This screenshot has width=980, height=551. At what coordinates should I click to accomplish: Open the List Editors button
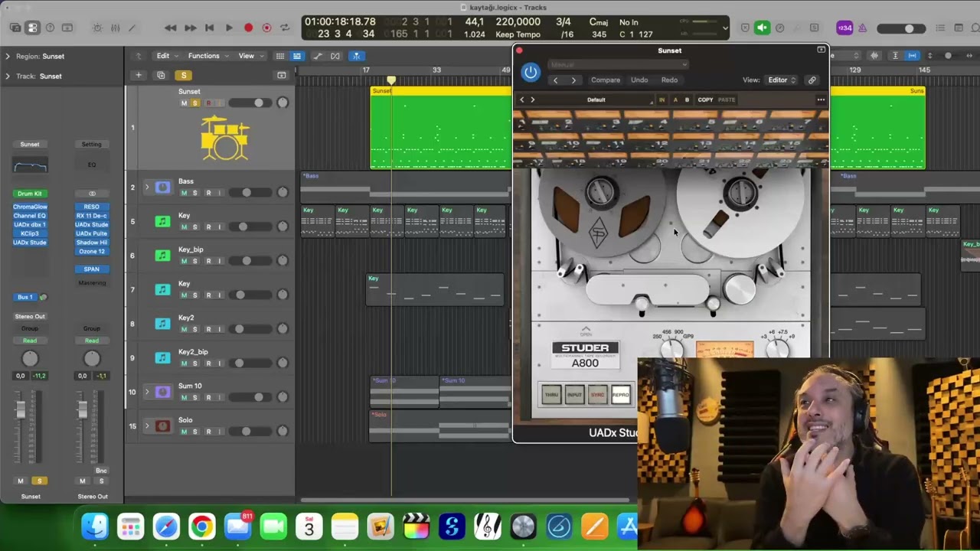(940, 28)
